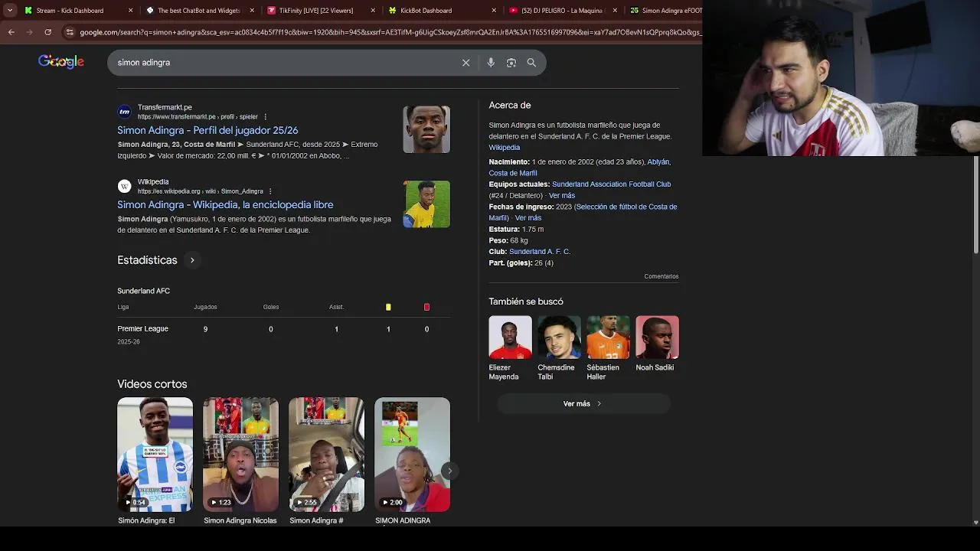980x551 pixels.
Task: Open Simon Adingra - Wikipedia, la enciclopedia libre
Action: [x=225, y=204]
